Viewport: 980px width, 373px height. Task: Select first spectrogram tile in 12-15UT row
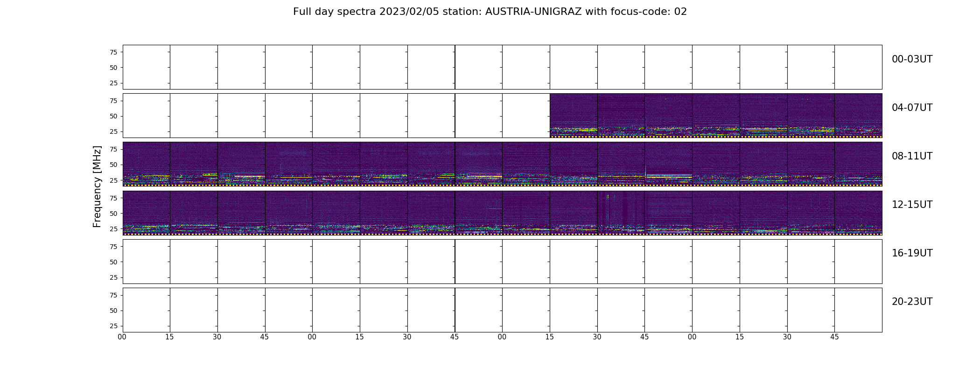coord(147,213)
